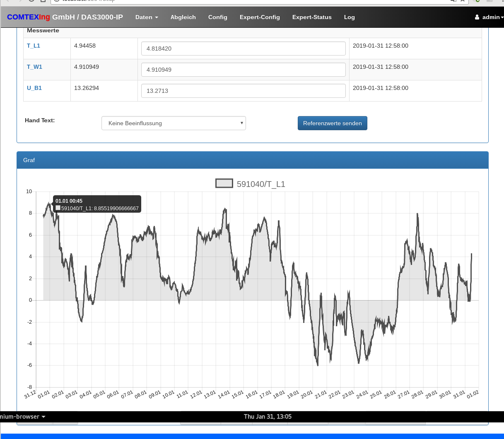Toggle the 591040/T_L1 legend box
504x439 pixels.
224,183
